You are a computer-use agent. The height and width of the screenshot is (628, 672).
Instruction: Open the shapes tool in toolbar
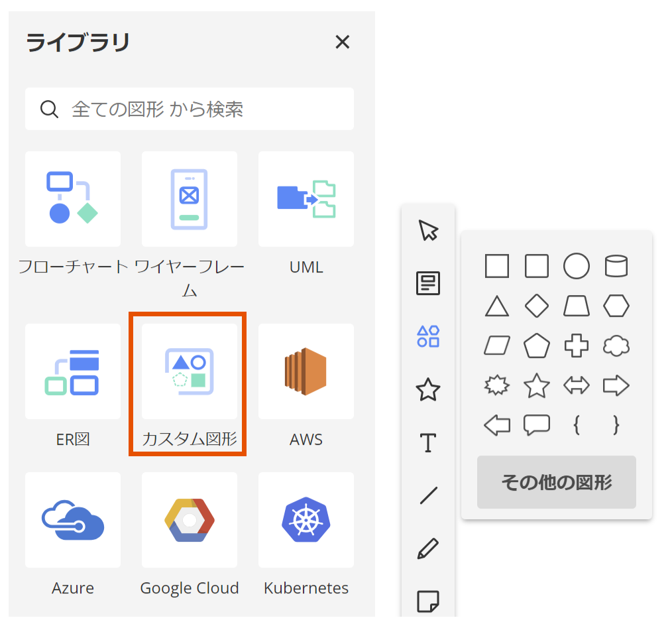click(x=428, y=336)
